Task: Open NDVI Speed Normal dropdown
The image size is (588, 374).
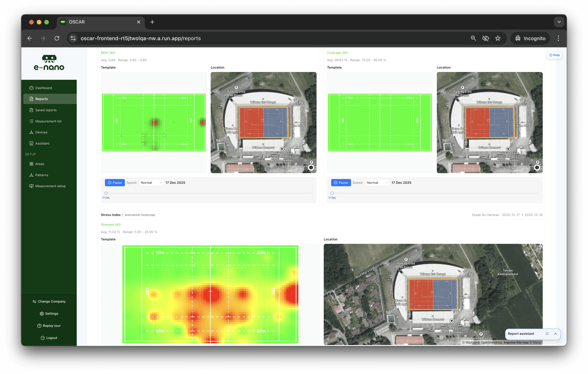Action: pos(151,183)
